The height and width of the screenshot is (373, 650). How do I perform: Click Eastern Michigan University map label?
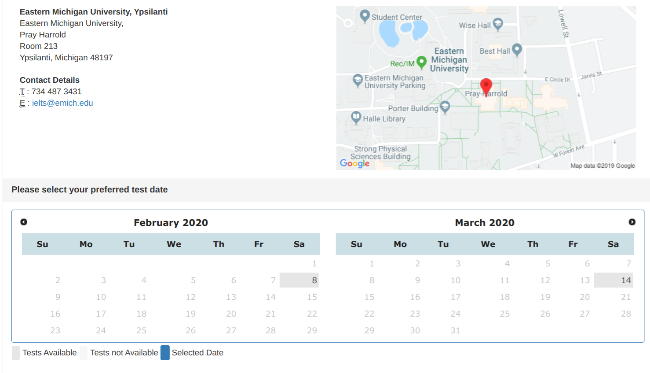pyautogui.click(x=449, y=60)
